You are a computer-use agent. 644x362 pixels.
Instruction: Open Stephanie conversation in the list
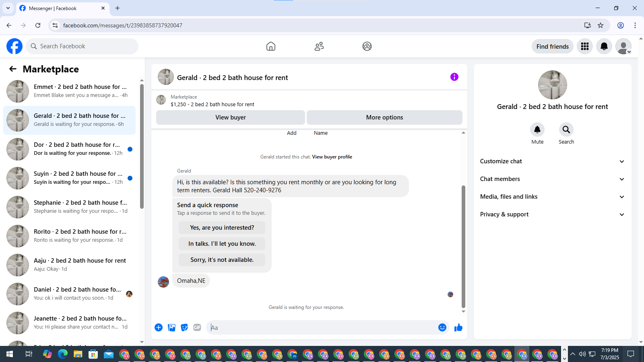click(x=69, y=207)
